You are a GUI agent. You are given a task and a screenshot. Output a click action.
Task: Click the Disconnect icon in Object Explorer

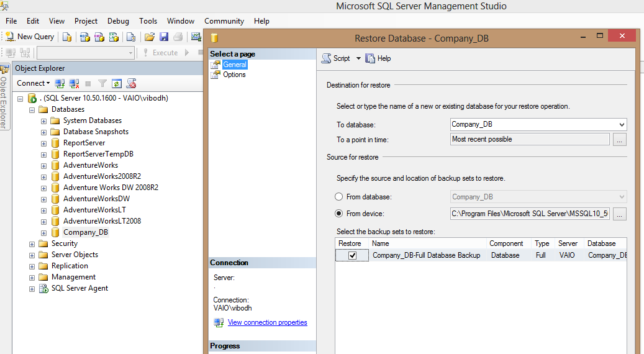point(74,84)
